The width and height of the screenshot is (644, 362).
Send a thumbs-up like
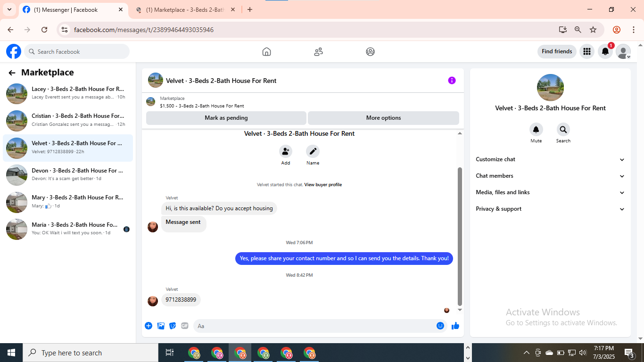click(x=455, y=326)
